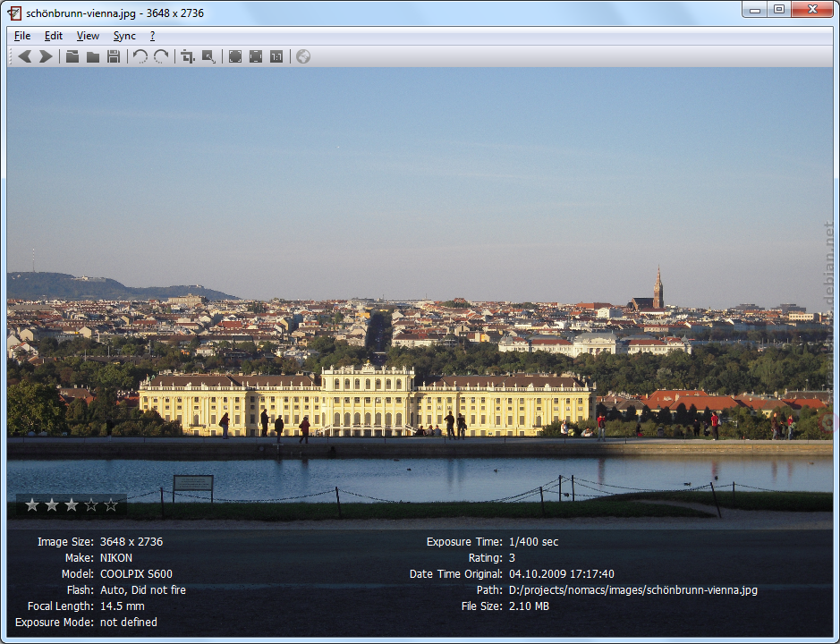This screenshot has width=840, height=644.
Task: Select the crop tool in the toolbar
Action: 188,56
